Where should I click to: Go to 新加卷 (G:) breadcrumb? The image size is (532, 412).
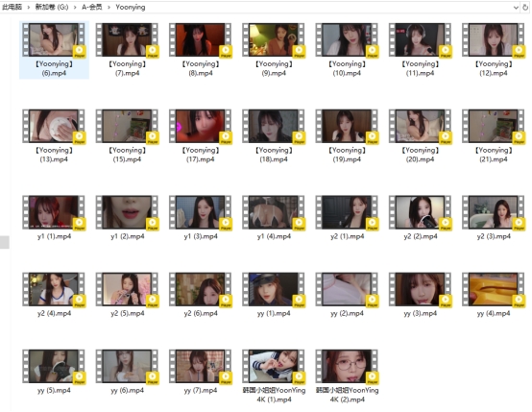(x=52, y=7)
